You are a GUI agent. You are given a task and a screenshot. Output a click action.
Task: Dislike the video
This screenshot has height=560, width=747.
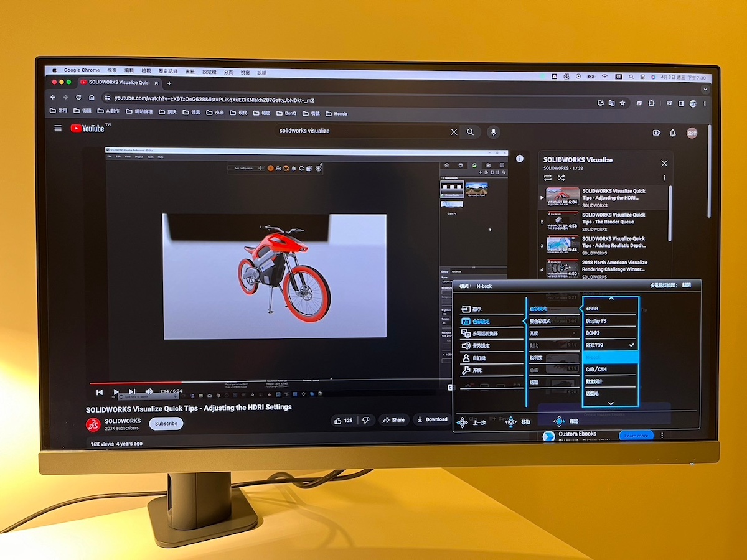(x=367, y=421)
